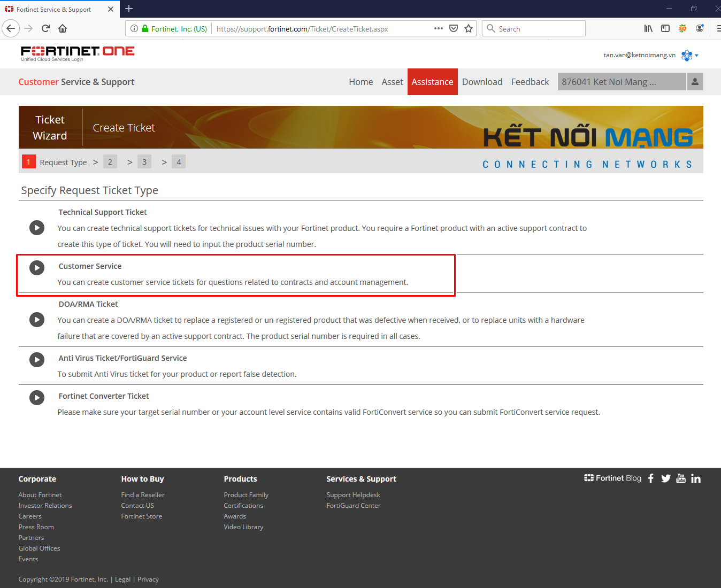Viewport: 721px width, 588px height.
Task: Open Fortinet Blog link in footer
Action: pos(613,478)
